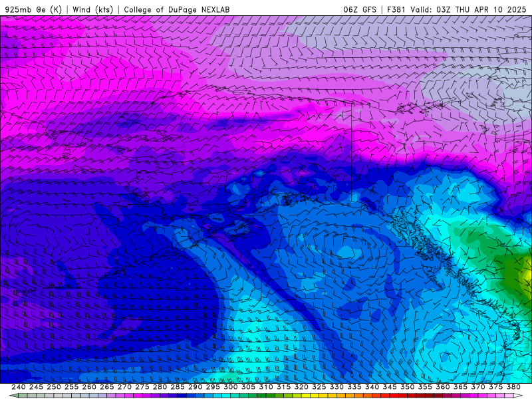Select the 260 color scale label

tap(89, 387)
